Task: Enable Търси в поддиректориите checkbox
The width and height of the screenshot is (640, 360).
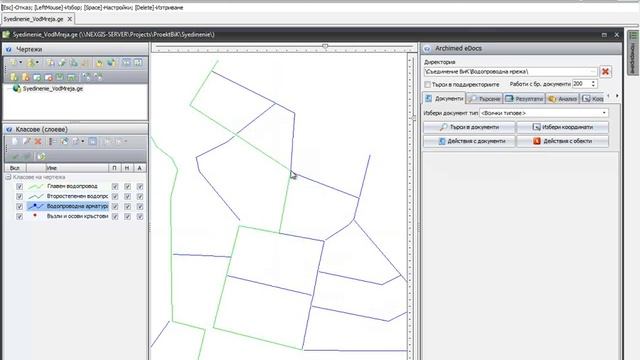Action: (427, 84)
